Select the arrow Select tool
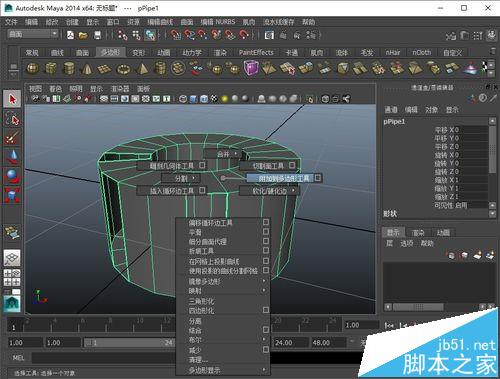The image size is (500, 379). [x=12, y=99]
